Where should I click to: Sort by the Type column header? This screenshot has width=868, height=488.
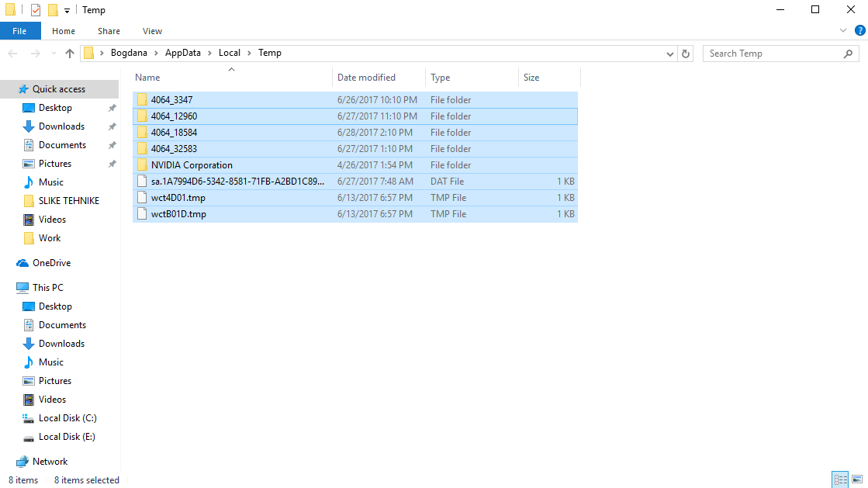point(472,78)
